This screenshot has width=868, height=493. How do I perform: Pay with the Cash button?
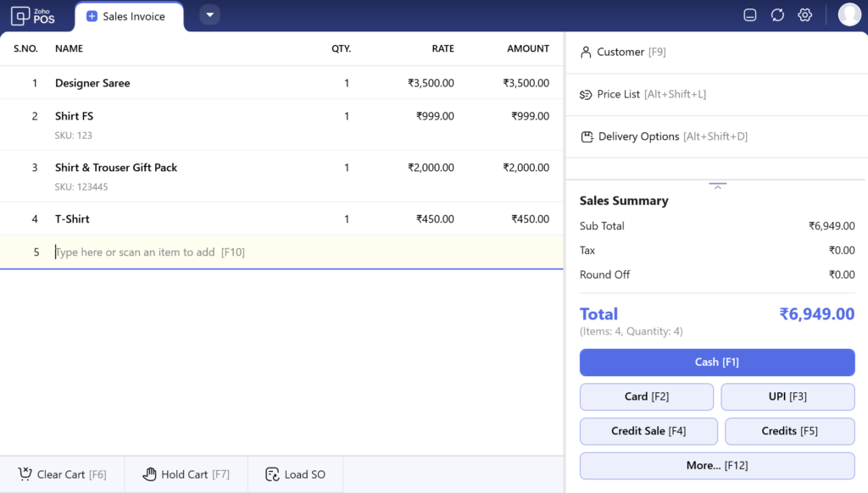(716, 363)
